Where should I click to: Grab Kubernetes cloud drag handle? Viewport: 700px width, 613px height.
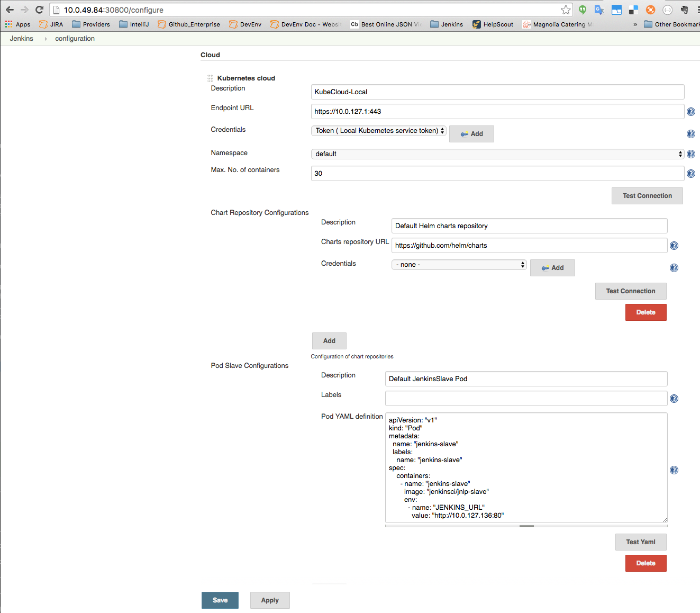pyautogui.click(x=210, y=78)
